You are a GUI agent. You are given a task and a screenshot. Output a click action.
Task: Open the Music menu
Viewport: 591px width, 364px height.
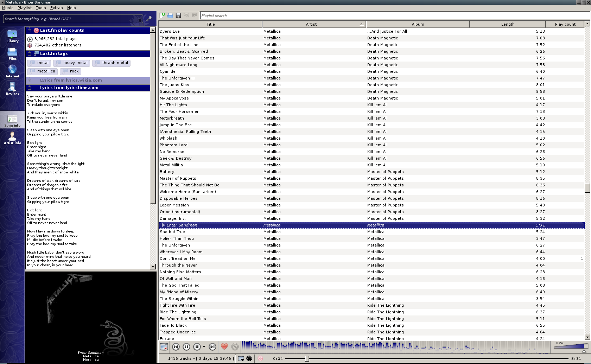(8, 8)
